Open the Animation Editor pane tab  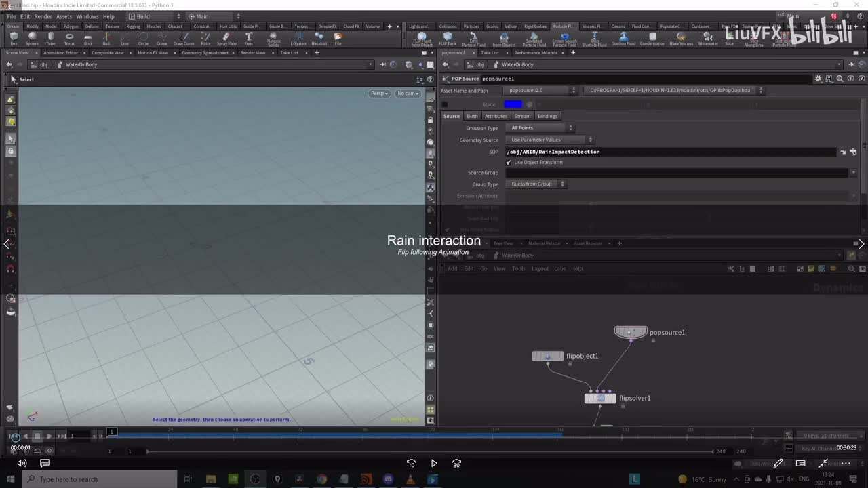point(61,52)
